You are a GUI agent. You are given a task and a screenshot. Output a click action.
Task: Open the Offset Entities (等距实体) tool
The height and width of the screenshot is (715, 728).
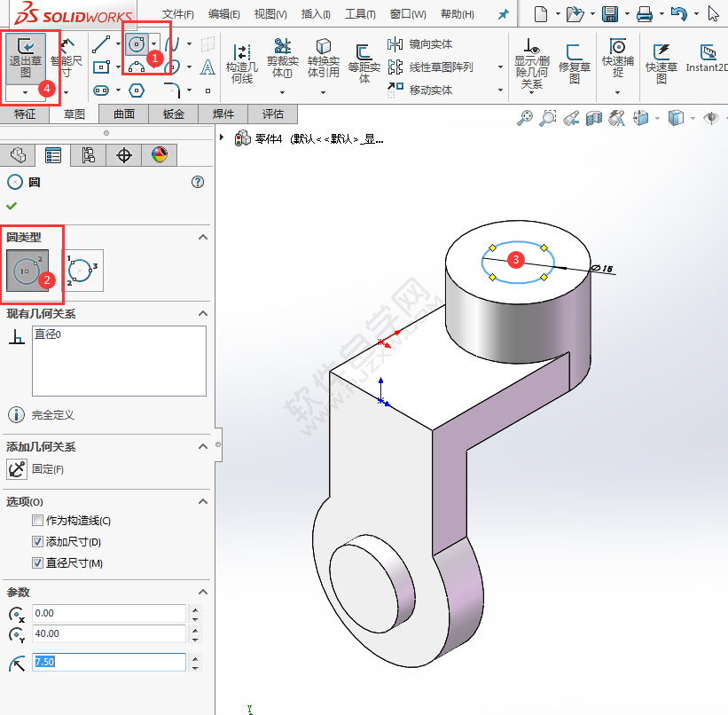pyautogui.click(x=364, y=62)
